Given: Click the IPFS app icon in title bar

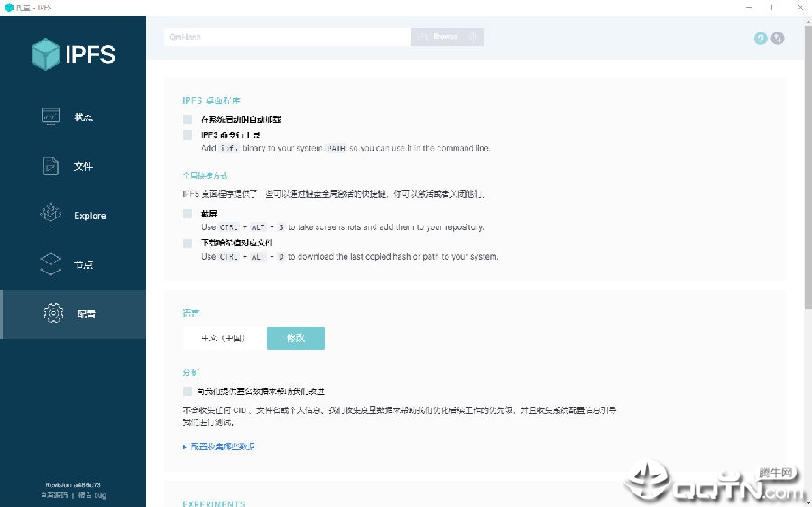Looking at the screenshot, I should tap(9, 7).
